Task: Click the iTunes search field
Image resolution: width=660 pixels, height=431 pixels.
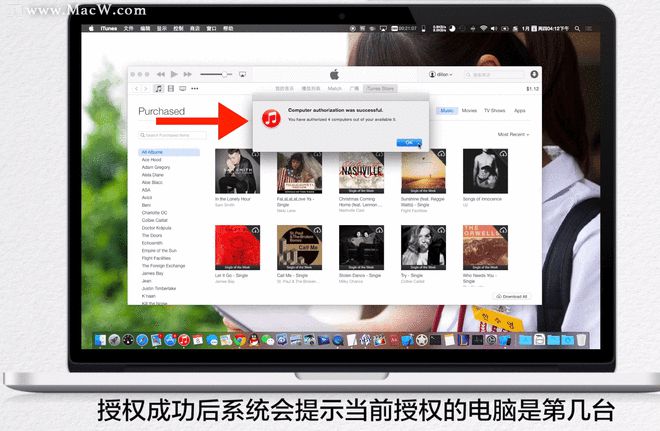Action: 495,74
